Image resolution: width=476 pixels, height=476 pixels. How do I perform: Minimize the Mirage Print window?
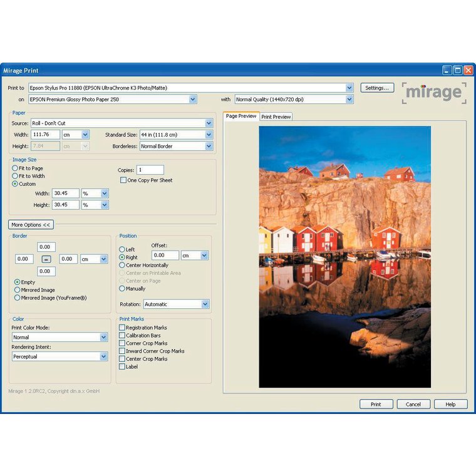447,71
